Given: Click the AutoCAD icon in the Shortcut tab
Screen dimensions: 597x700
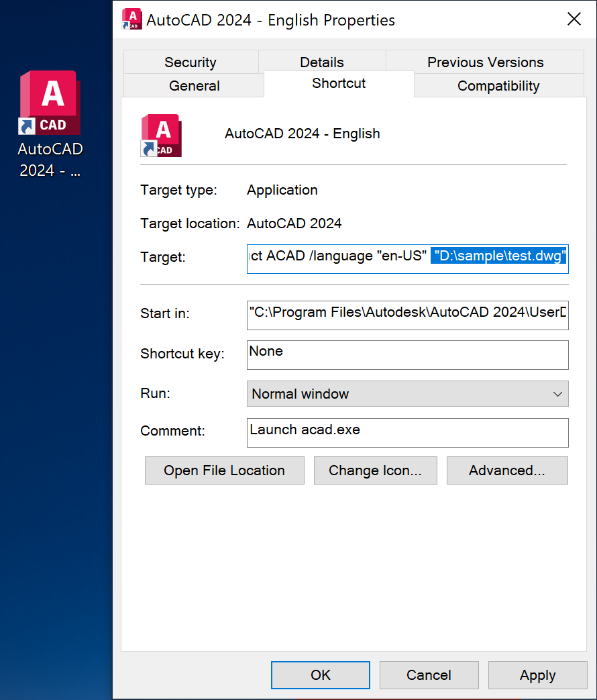Looking at the screenshot, I should pos(161,135).
